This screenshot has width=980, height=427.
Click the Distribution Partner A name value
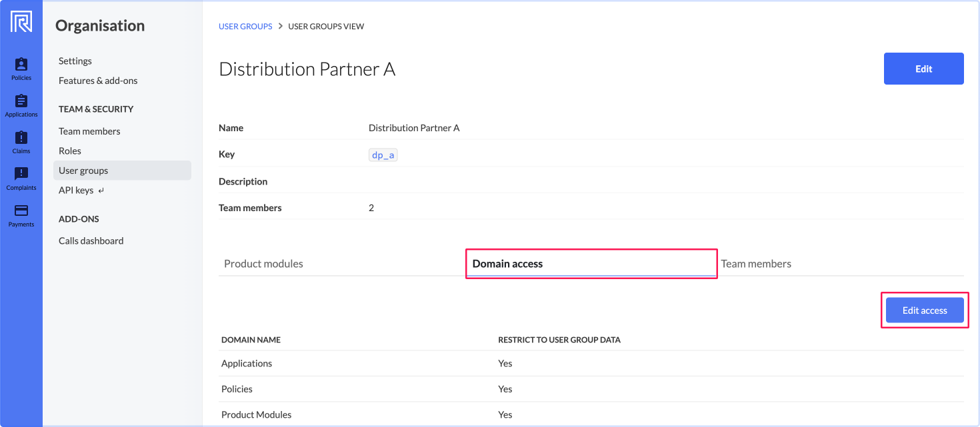pyautogui.click(x=414, y=128)
